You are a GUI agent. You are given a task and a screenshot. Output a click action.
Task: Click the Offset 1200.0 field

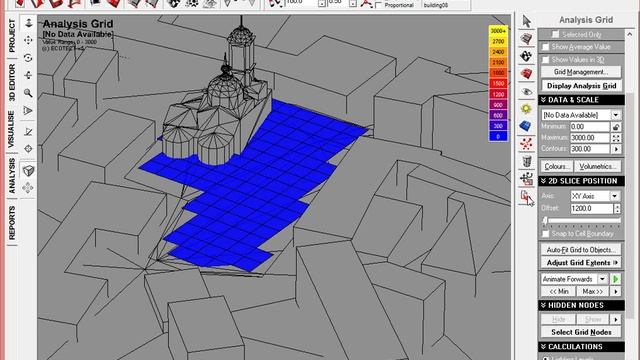(x=591, y=209)
